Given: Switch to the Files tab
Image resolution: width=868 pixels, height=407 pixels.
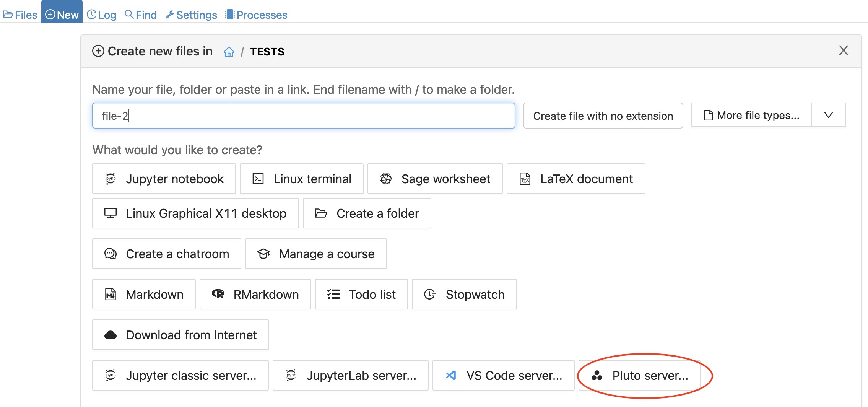Looking at the screenshot, I should [x=20, y=15].
